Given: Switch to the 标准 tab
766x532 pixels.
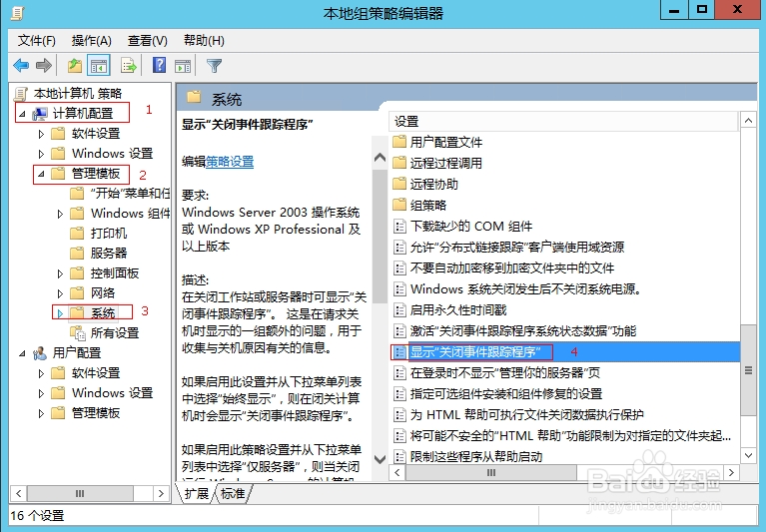Looking at the screenshot, I should tap(233, 493).
